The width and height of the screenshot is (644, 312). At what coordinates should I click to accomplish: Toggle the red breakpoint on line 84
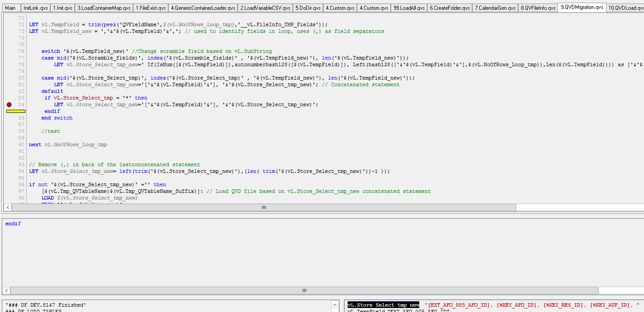tap(9, 104)
